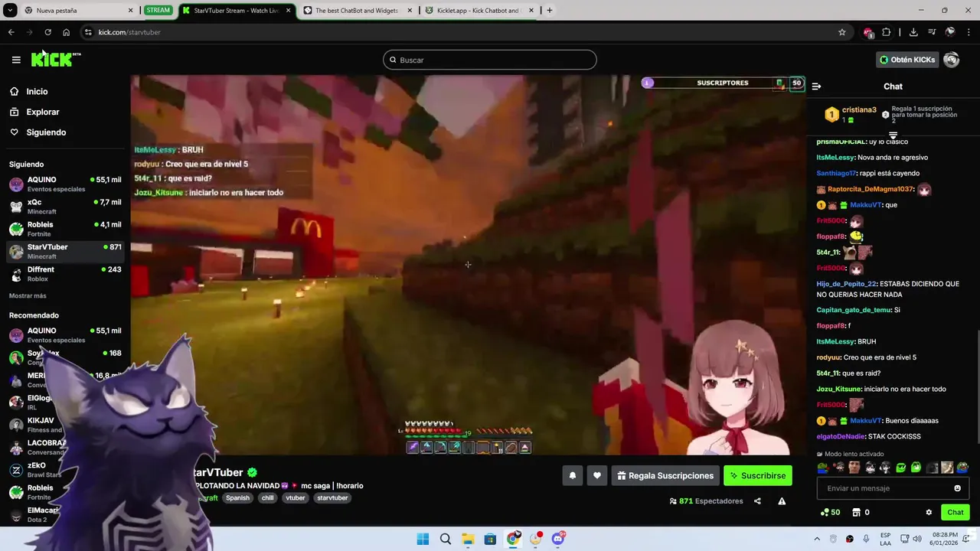Expand Mostrar más in followed channels
The image size is (980, 551).
28,295
